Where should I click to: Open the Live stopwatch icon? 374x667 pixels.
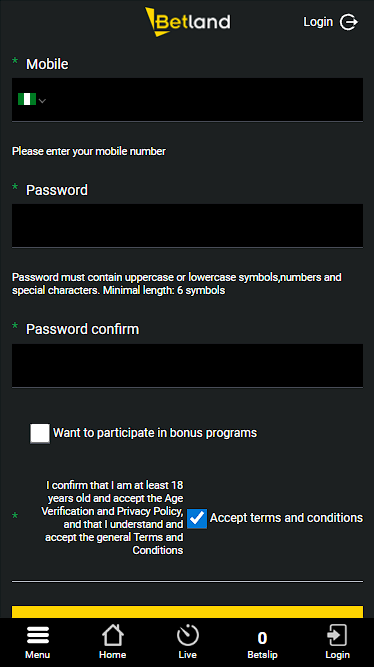coord(188,636)
